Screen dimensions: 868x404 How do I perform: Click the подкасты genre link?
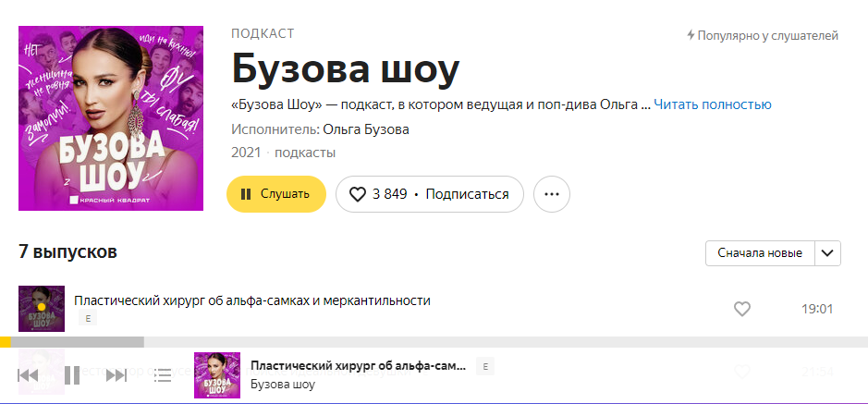tap(305, 153)
